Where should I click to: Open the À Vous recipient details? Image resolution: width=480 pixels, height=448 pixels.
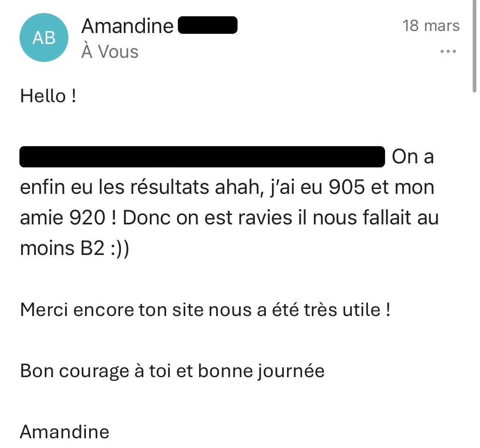110,51
